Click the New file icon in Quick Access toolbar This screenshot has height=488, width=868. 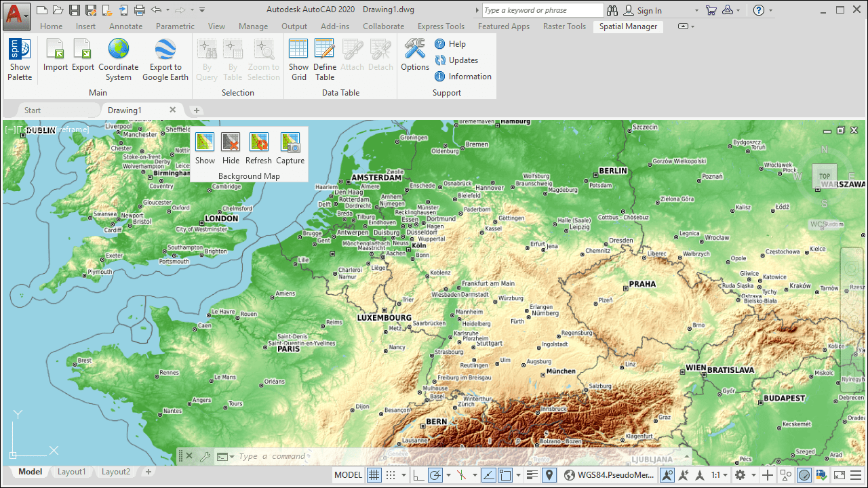pyautogui.click(x=42, y=10)
